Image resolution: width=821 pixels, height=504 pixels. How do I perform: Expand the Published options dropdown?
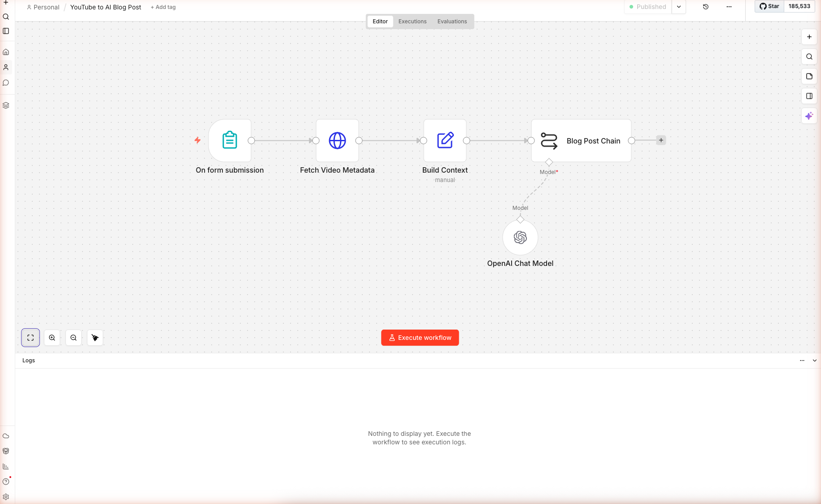tap(679, 7)
